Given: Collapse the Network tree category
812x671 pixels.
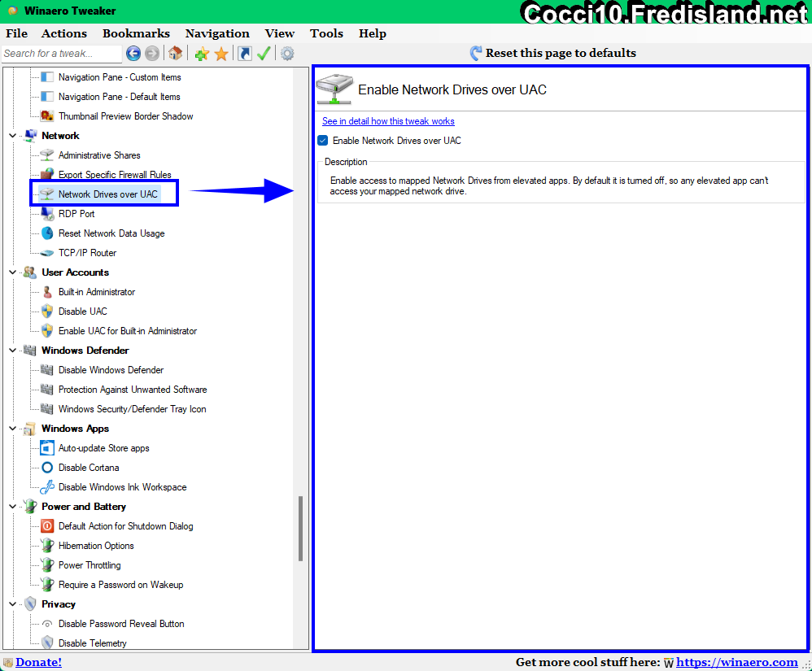Looking at the screenshot, I should (x=13, y=136).
